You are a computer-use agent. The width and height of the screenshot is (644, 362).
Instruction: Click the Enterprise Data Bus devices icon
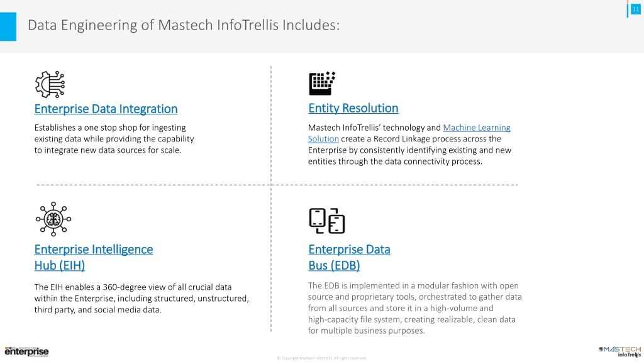[327, 221]
